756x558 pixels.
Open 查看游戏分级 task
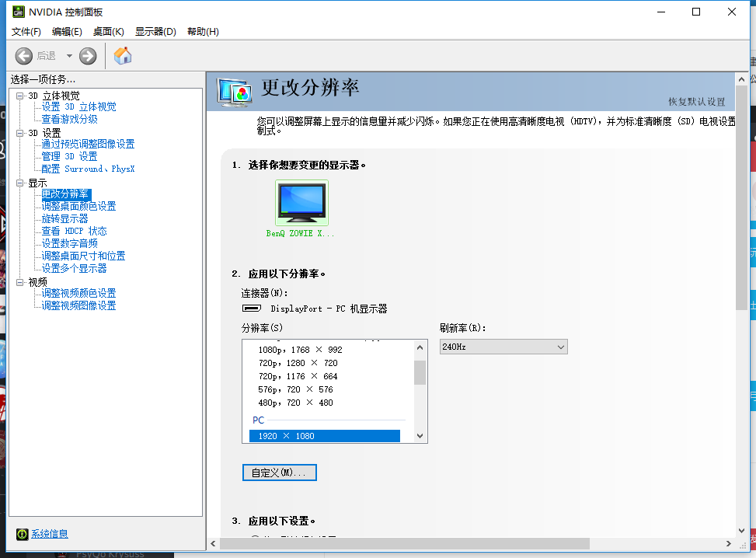(x=69, y=119)
